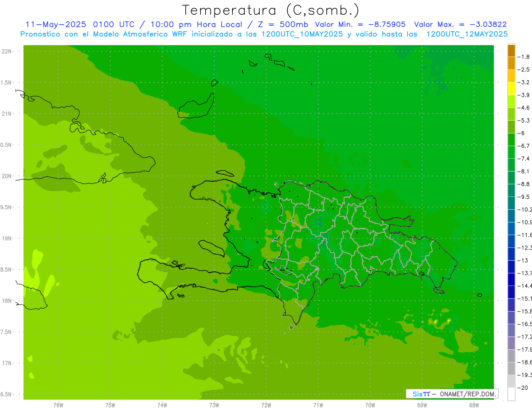Click the "-1.8" colorbar value
532x411 pixels.
(x=524, y=57)
